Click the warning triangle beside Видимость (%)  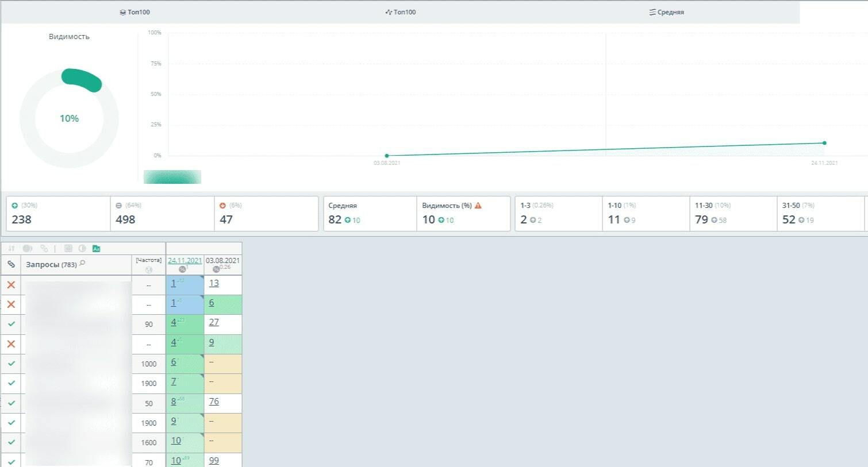[x=478, y=205]
